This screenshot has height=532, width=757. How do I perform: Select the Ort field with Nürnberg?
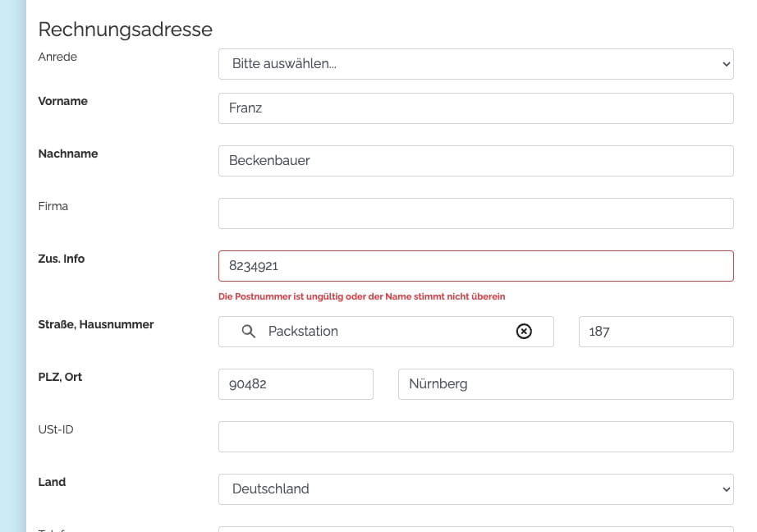pos(565,384)
